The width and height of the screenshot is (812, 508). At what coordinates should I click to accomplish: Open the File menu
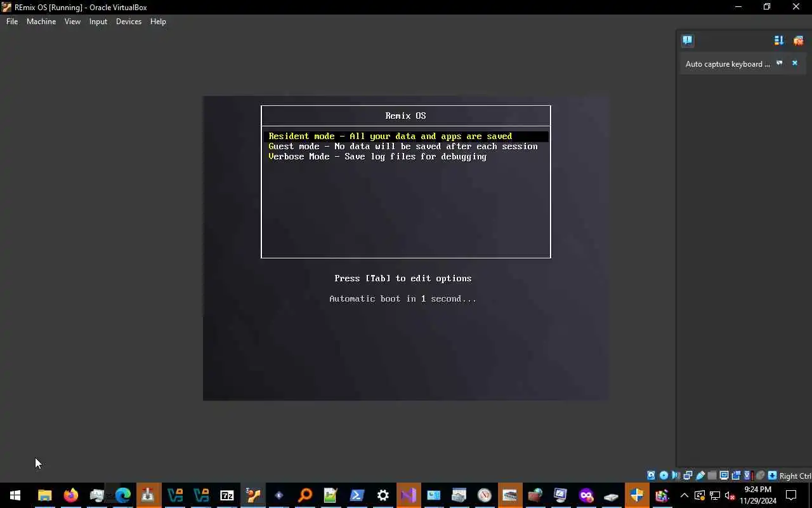coord(12,22)
